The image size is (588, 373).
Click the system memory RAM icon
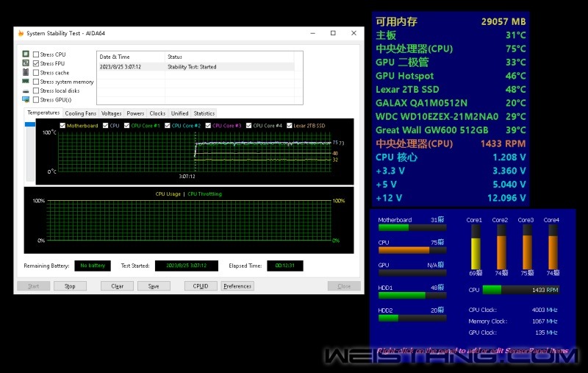pos(26,82)
